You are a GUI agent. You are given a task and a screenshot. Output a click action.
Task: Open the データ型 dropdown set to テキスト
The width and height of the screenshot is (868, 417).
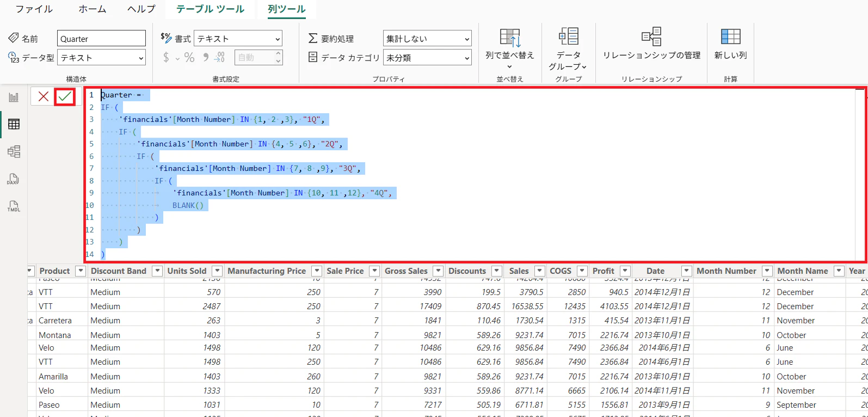(x=101, y=58)
